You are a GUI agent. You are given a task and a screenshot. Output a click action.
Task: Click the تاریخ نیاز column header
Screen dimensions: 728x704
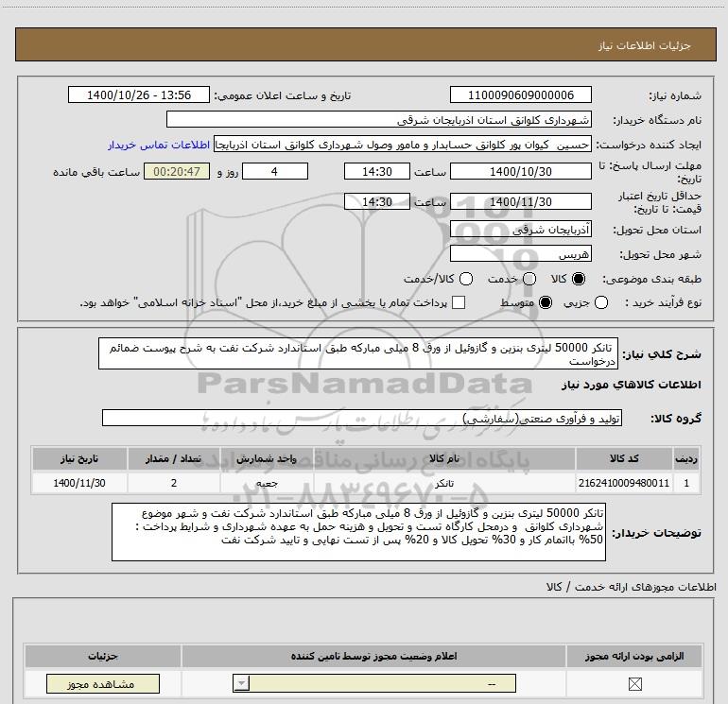click(x=79, y=458)
